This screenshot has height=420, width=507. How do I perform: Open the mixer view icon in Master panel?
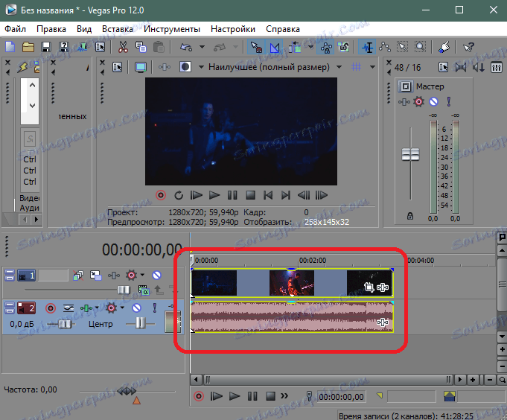pyautogui.click(x=497, y=67)
